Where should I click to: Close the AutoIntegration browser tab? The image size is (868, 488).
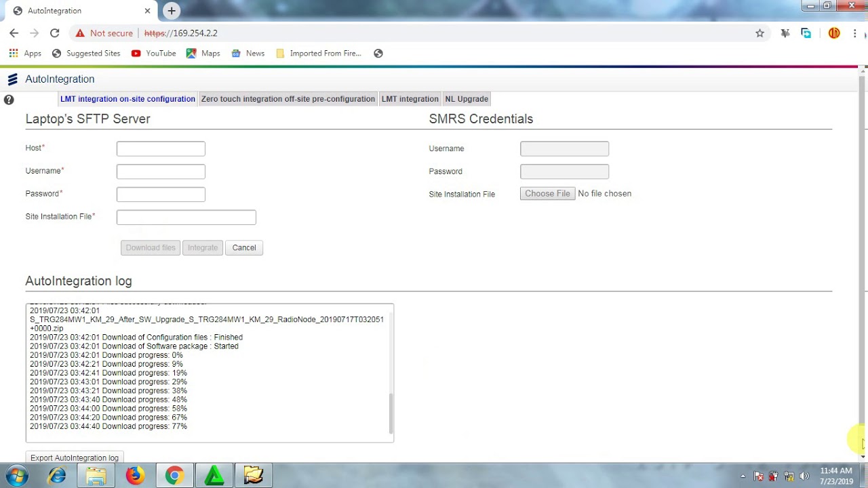coord(148,11)
